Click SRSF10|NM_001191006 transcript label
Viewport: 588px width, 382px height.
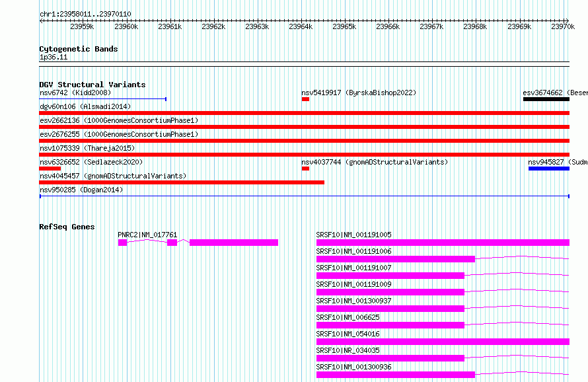353,251
